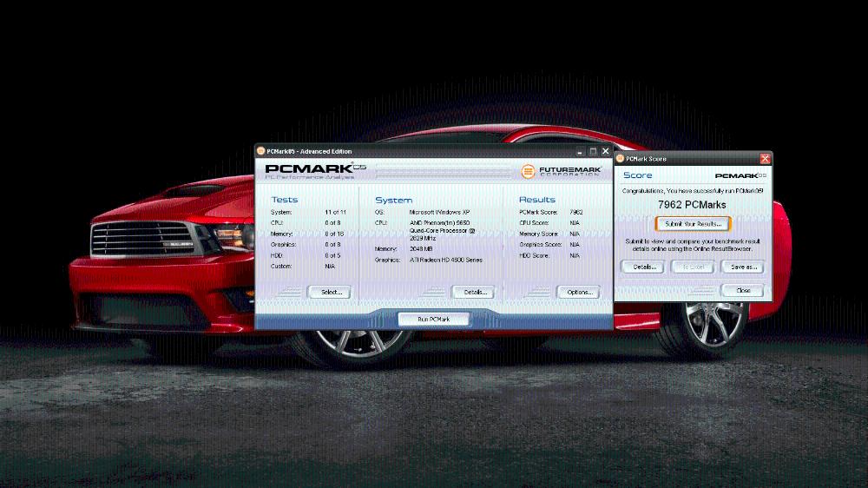Close the PCMark05 Advanced Edition window
Screen dimensions: 868x488
(606, 151)
